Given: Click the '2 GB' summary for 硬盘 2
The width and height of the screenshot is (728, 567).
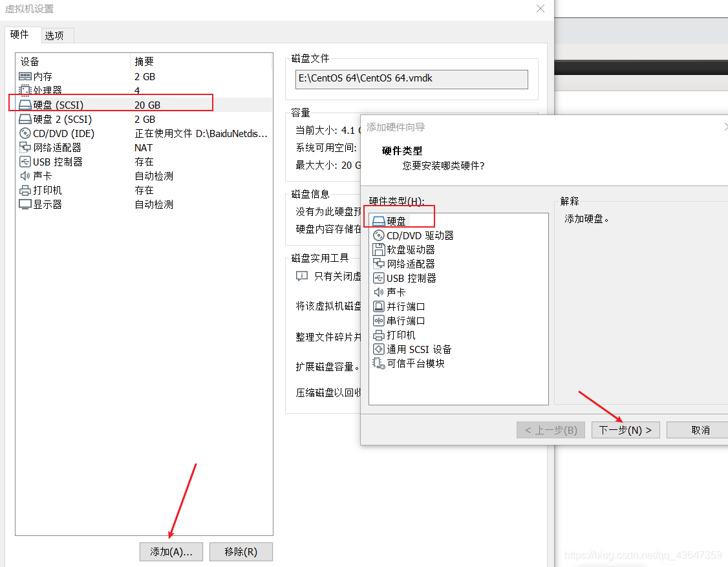Looking at the screenshot, I should click(145, 120).
